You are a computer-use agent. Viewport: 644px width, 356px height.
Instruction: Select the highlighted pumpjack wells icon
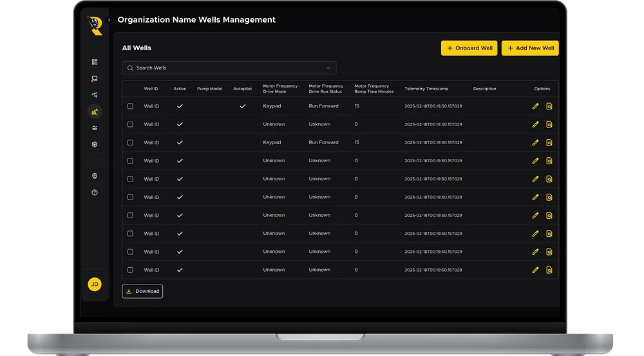point(95,111)
